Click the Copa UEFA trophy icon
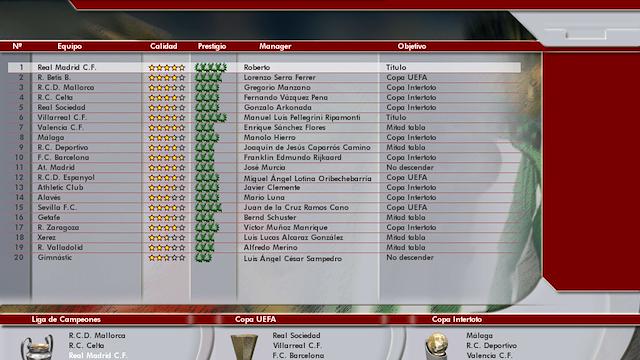Viewport: 640px width, 360px height. 244,348
